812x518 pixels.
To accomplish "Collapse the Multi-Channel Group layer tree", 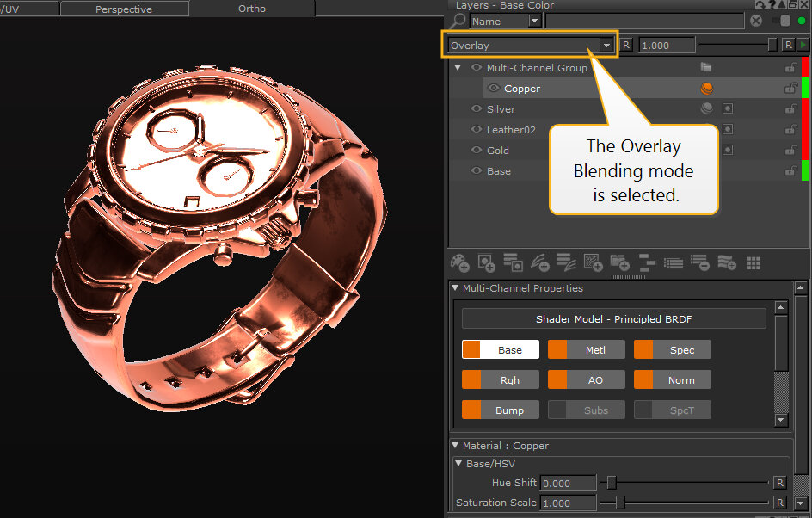I will pyautogui.click(x=458, y=67).
